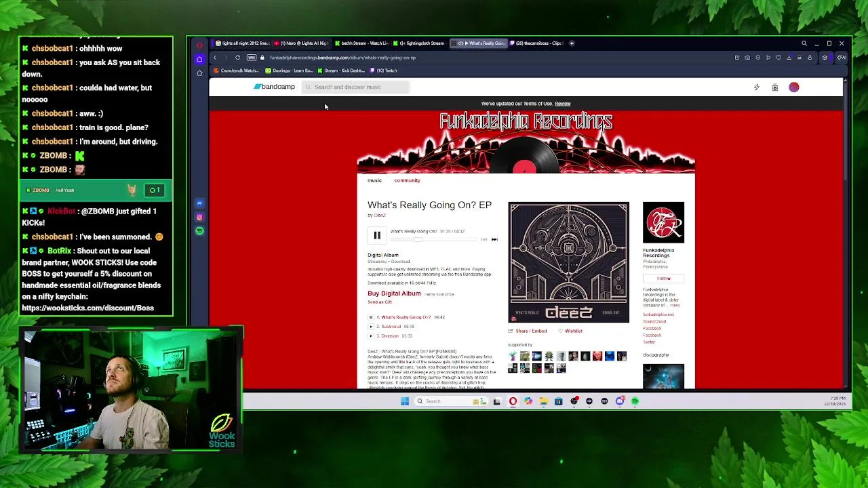This screenshot has width=868, height=488.
Task: Stop track 1 What's Really Going On?
Action: click(x=371, y=317)
